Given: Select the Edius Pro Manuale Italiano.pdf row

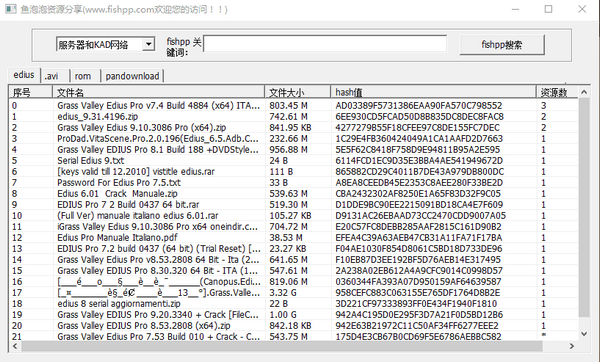Looking at the screenshot, I should click(293, 238).
